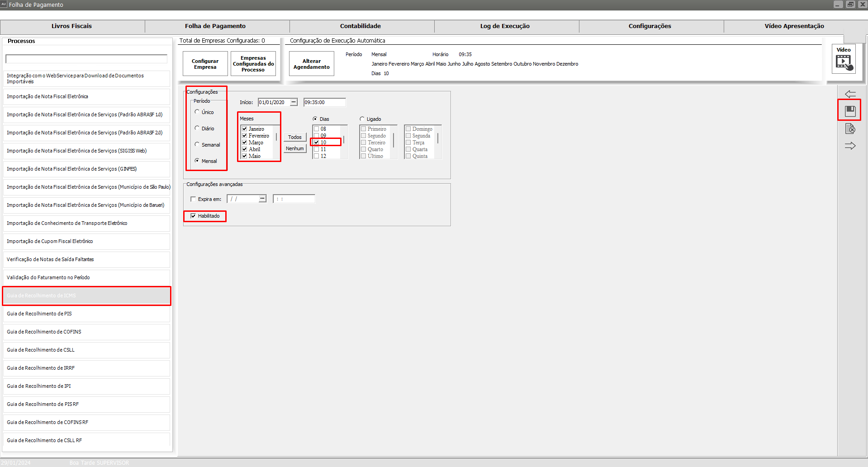Image resolution: width=868 pixels, height=467 pixels.
Task: Click the Início date field 01/01/2020
Action: [x=274, y=102]
